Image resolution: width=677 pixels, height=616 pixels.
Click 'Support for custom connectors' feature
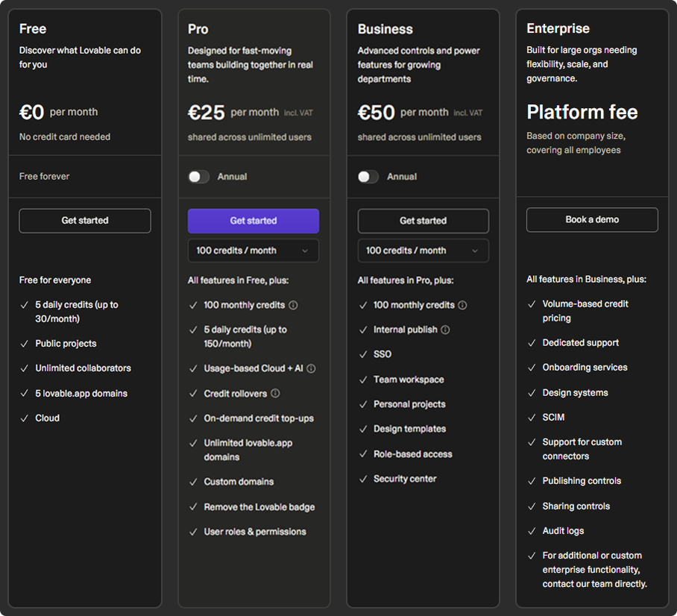582,449
